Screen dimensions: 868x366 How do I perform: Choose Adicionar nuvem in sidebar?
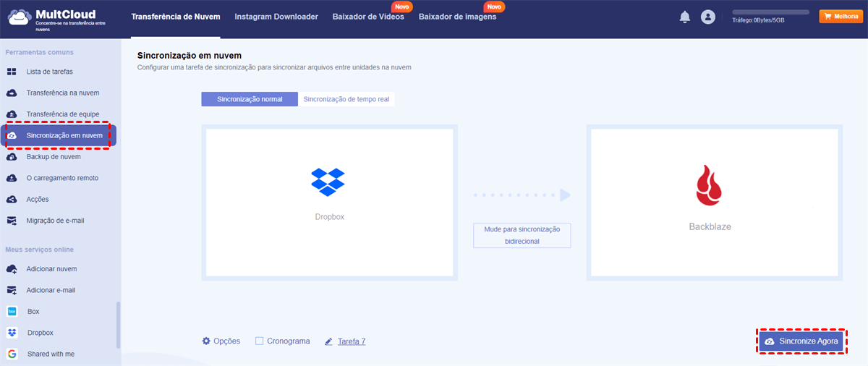[x=52, y=269]
